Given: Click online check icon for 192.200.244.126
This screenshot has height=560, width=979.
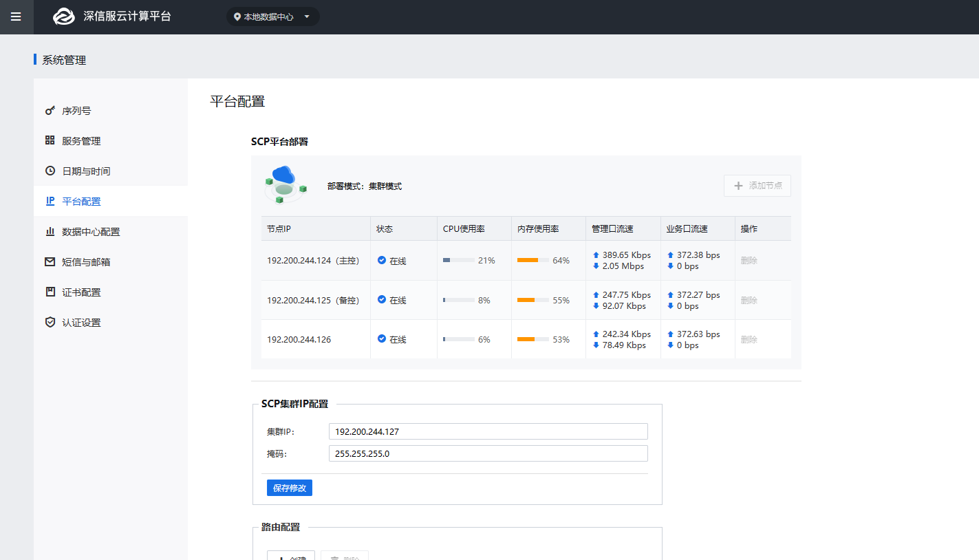Looking at the screenshot, I should click(x=382, y=338).
